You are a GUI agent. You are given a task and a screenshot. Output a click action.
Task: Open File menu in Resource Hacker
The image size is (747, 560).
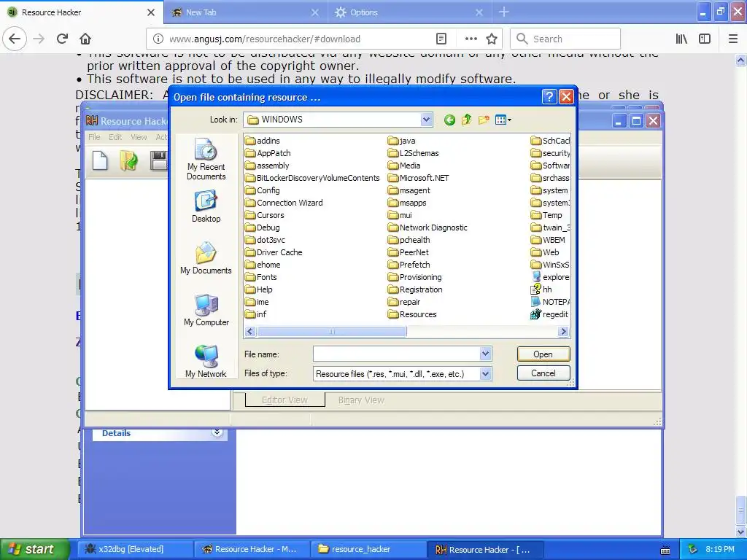pyautogui.click(x=94, y=137)
